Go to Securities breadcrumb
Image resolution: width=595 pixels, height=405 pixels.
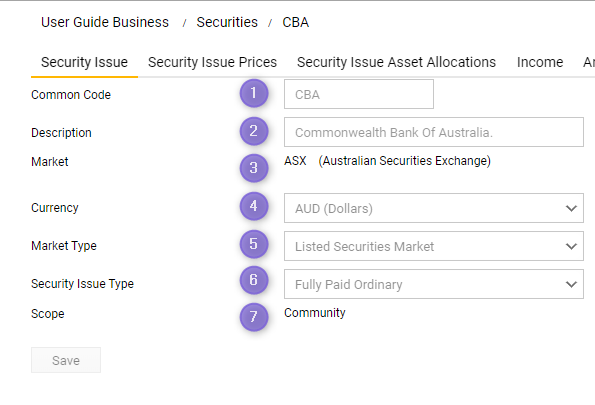point(227,22)
